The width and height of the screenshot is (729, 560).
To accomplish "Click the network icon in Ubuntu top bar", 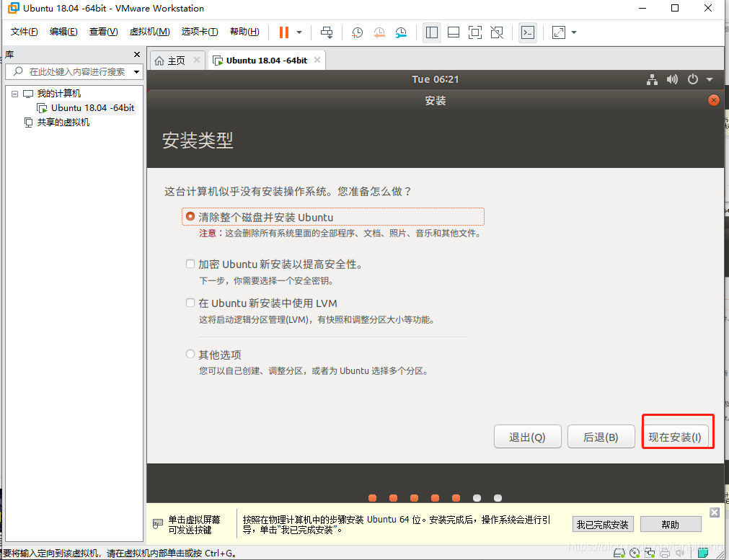I will [x=652, y=79].
